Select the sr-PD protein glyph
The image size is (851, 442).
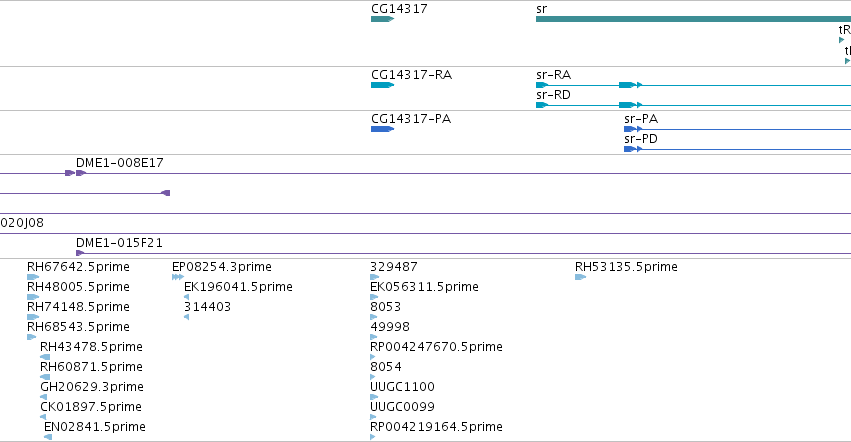[x=633, y=149]
